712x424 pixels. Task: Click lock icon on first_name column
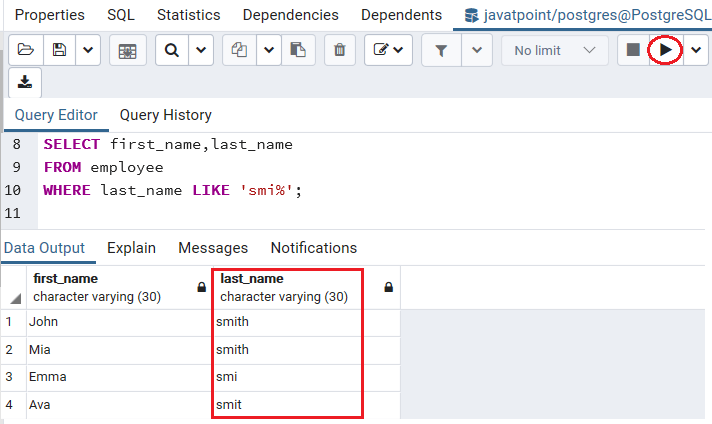point(202,287)
